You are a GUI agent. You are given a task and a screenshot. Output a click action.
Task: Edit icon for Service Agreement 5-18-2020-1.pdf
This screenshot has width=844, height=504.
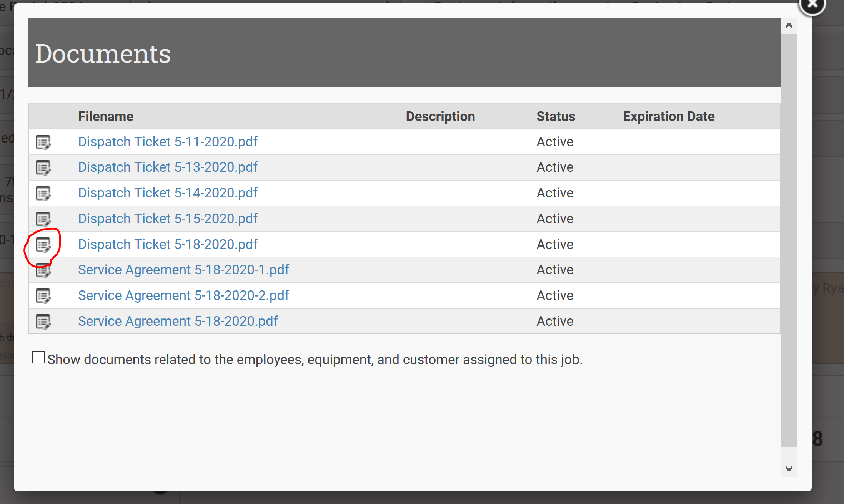43,270
